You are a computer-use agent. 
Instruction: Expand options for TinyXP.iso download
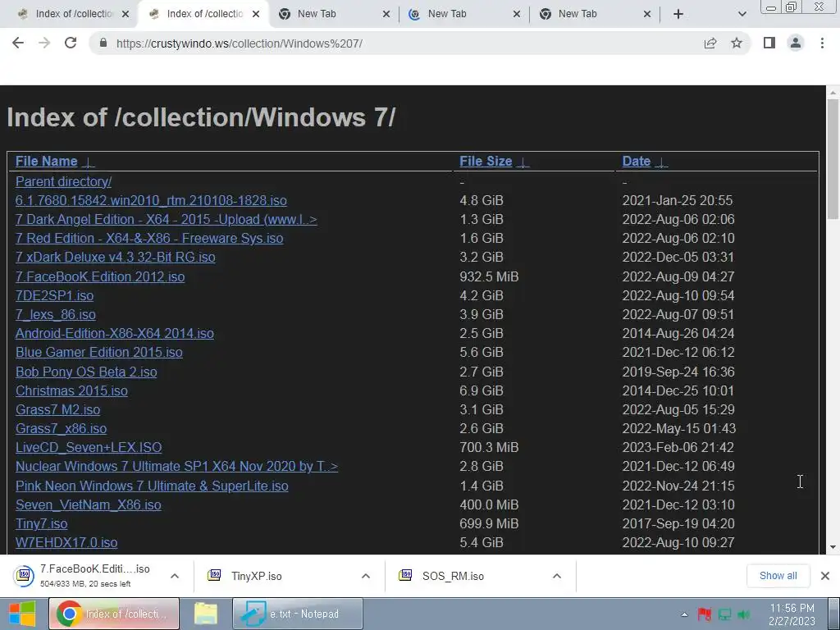pyautogui.click(x=366, y=576)
